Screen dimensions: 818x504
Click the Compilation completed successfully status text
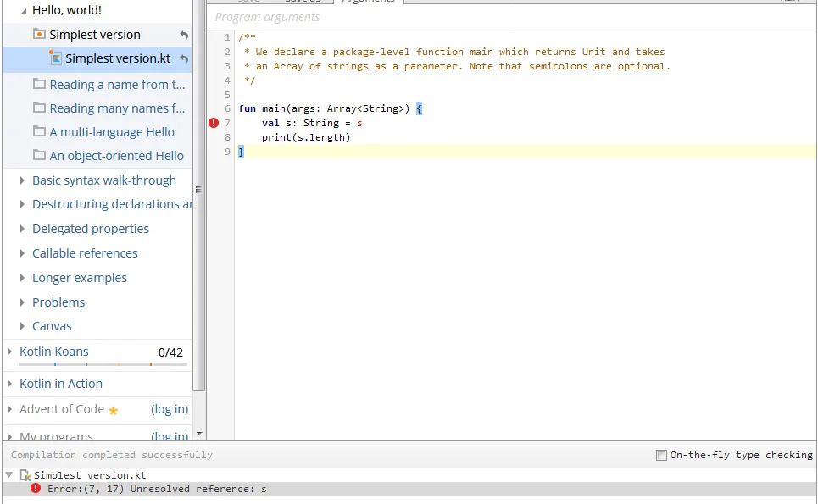112,455
